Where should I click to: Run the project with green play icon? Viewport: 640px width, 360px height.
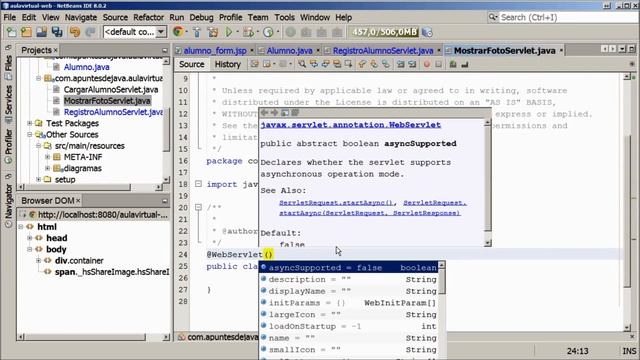pyautogui.click(x=229, y=32)
